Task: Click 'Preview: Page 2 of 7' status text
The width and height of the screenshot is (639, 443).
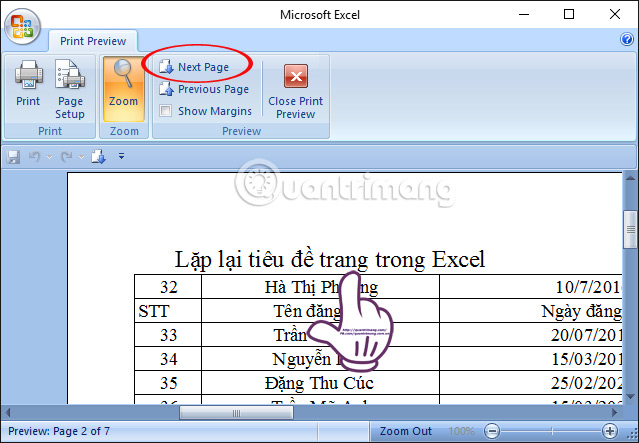Action: coord(59,431)
